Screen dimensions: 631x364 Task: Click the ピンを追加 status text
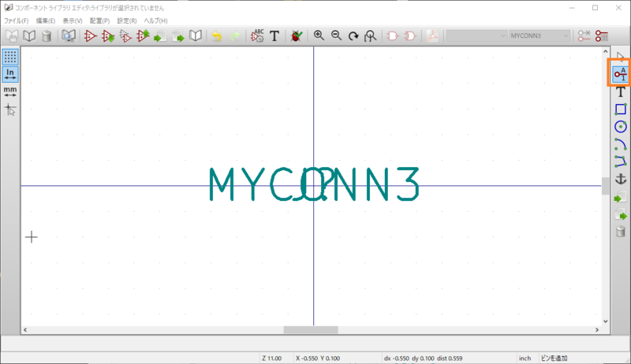pyautogui.click(x=554, y=358)
